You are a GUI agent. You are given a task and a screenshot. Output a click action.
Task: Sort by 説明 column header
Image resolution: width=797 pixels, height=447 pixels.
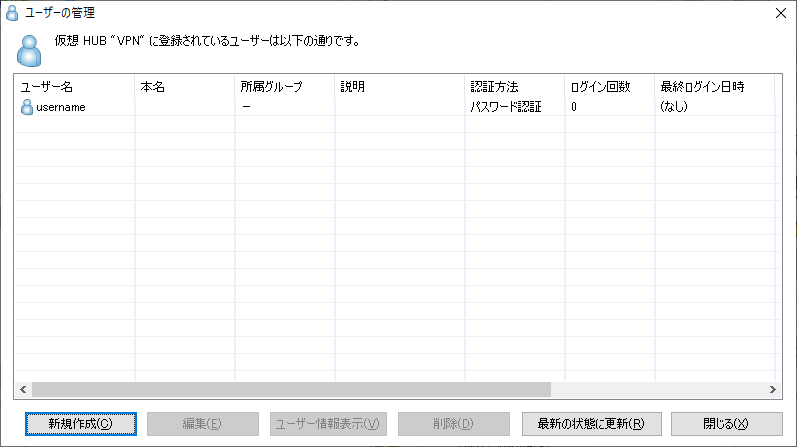(400, 87)
